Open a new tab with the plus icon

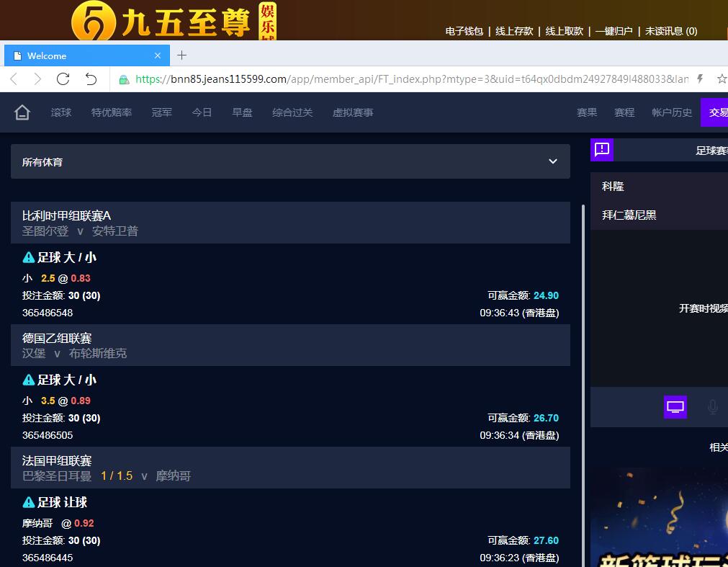(x=181, y=55)
